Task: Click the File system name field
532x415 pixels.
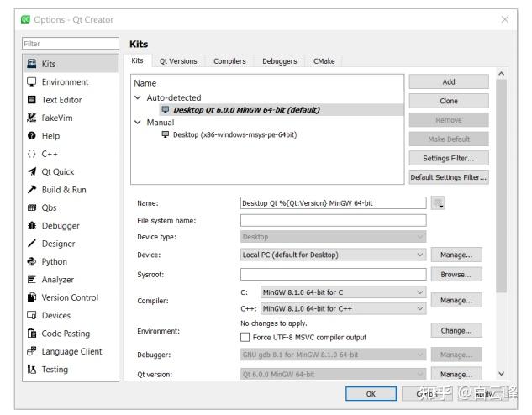Action: coord(333,220)
